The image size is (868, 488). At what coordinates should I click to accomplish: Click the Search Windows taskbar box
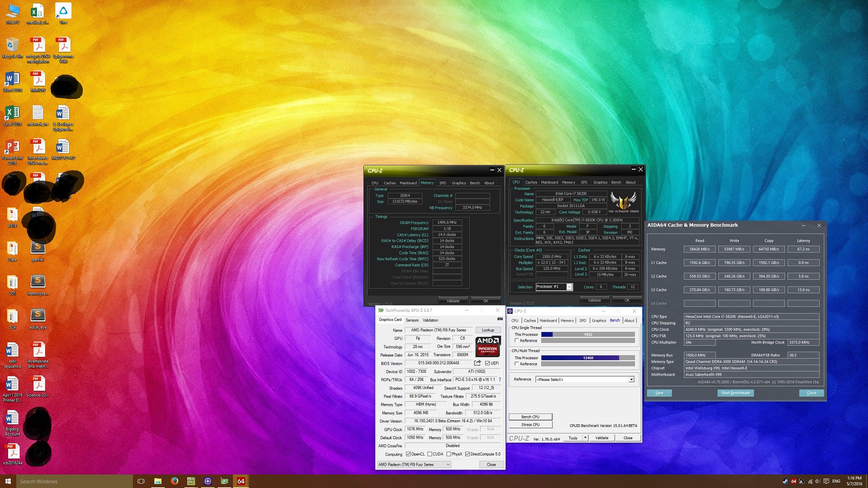pyautogui.click(x=74, y=481)
